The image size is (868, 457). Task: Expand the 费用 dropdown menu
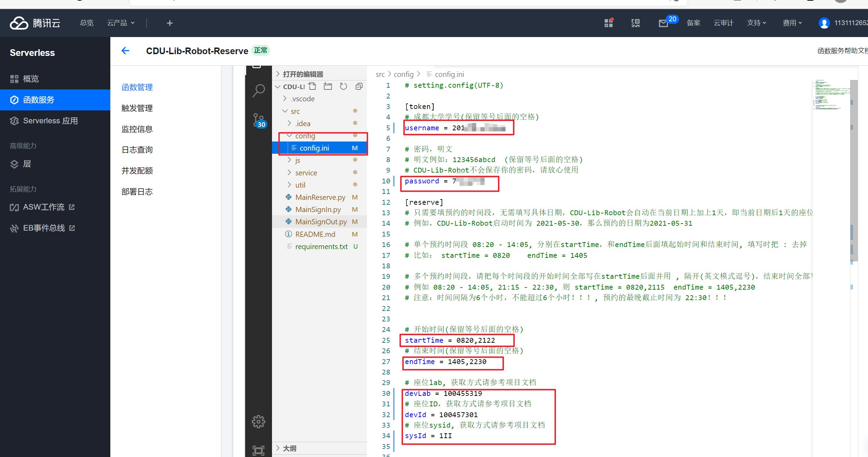(x=792, y=23)
